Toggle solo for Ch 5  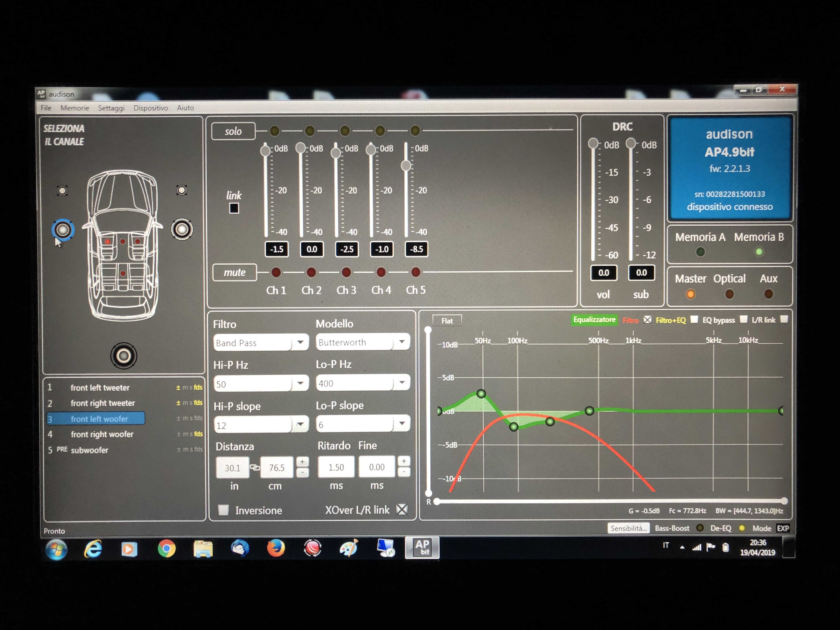click(415, 131)
